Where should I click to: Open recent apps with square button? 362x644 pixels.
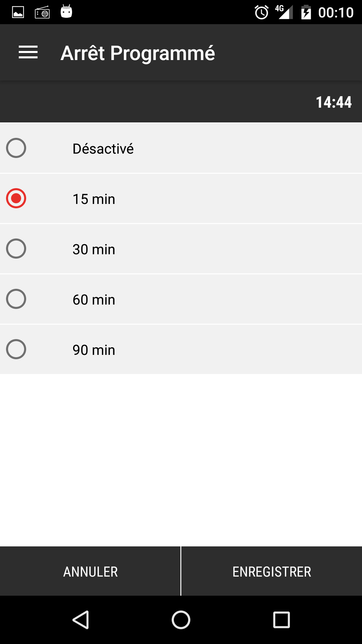coord(282,620)
